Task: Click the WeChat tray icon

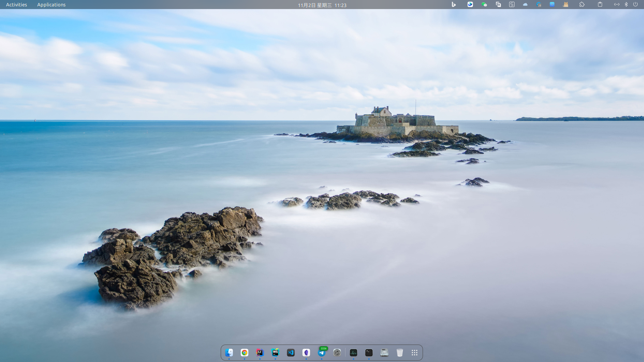Action: (x=484, y=4)
